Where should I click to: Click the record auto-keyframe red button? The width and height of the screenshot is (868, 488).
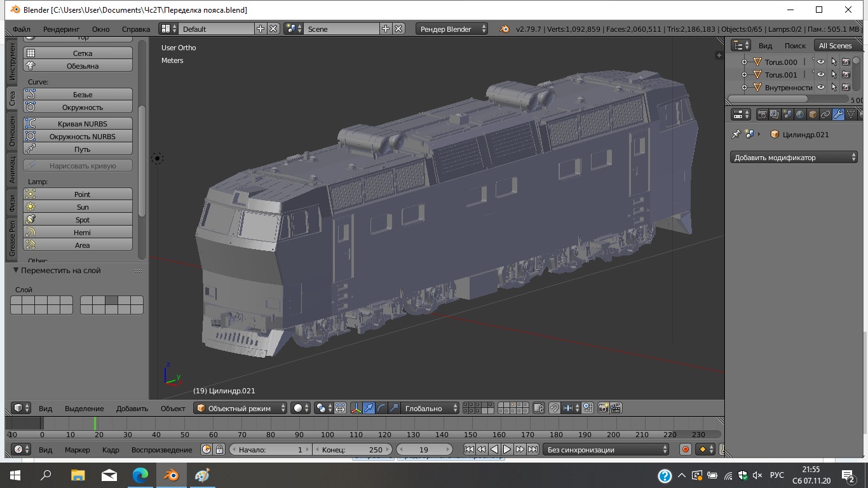[x=686, y=449]
